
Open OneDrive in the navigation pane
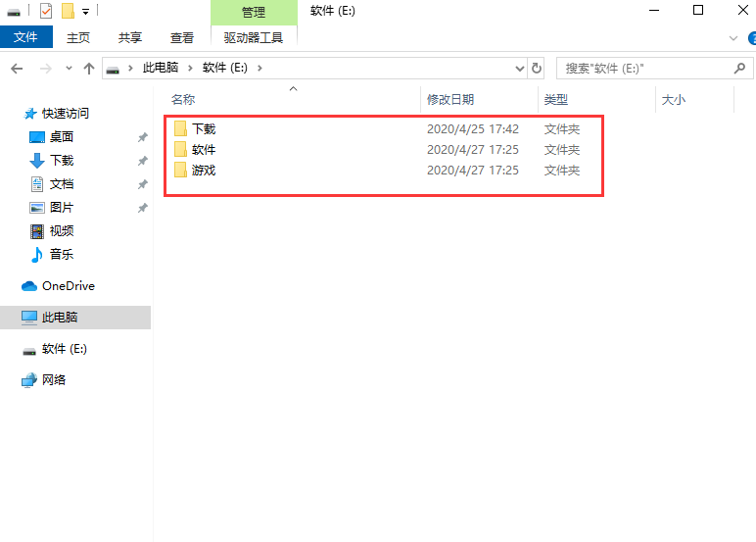(68, 286)
